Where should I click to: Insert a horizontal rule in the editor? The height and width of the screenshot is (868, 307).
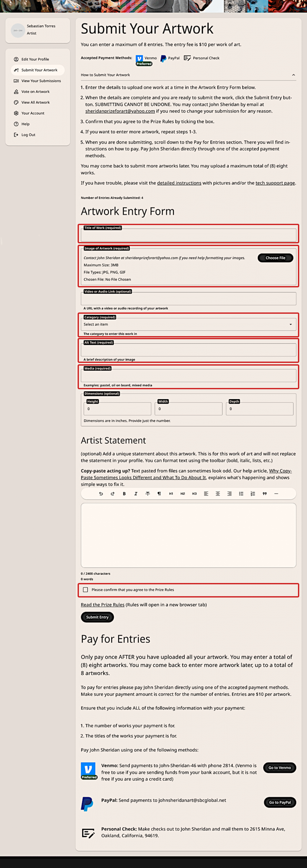pos(276,494)
